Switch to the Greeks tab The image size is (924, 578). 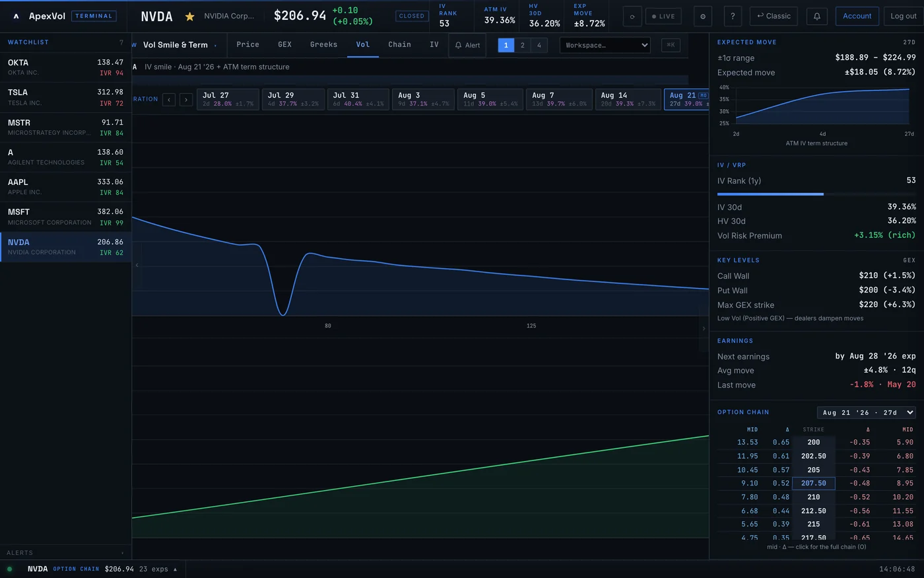click(323, 45)
